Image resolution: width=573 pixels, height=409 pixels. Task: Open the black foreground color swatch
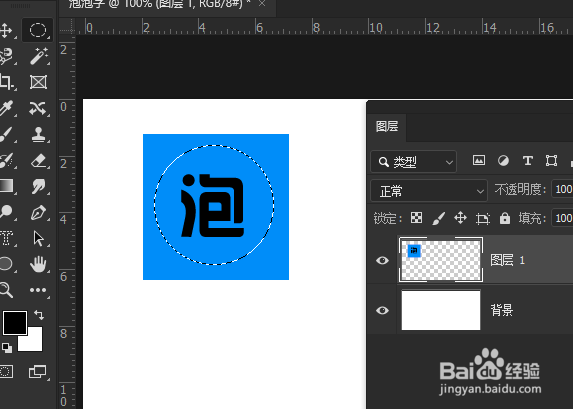[15, 323]
